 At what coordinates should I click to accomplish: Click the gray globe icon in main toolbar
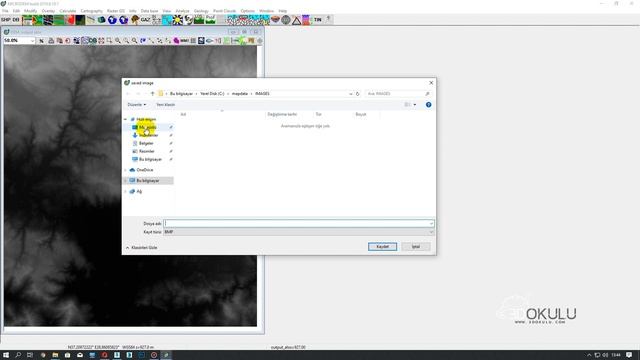(286, 20)
